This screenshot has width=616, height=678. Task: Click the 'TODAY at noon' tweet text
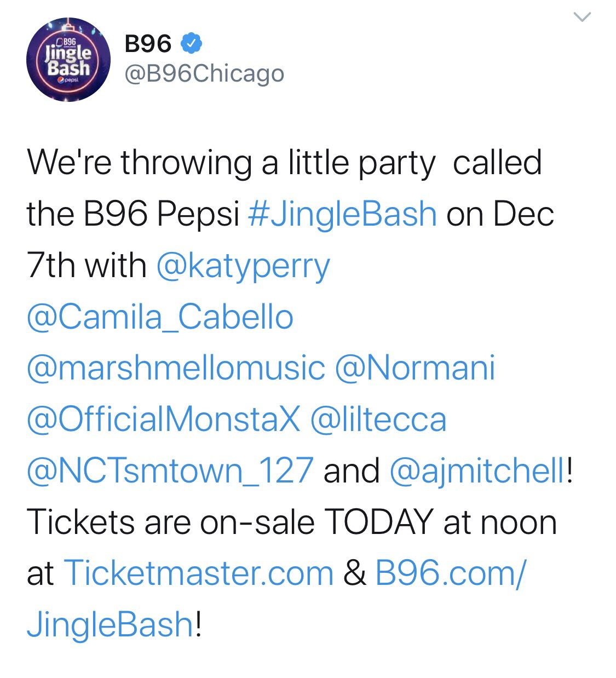click(441, 522)
